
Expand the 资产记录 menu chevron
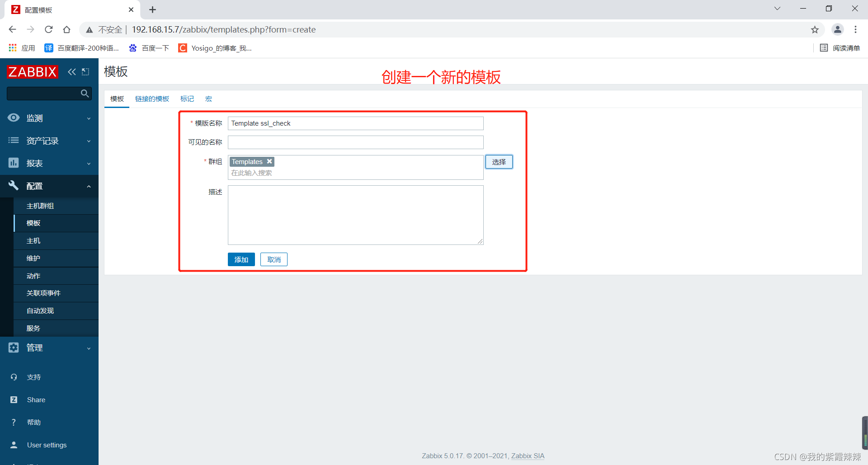pos(89,141)
